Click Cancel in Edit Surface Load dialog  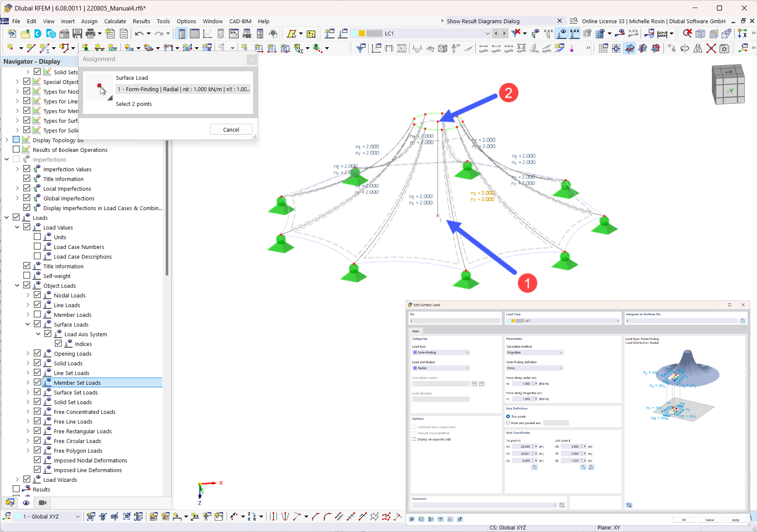[x=710, y=520]
